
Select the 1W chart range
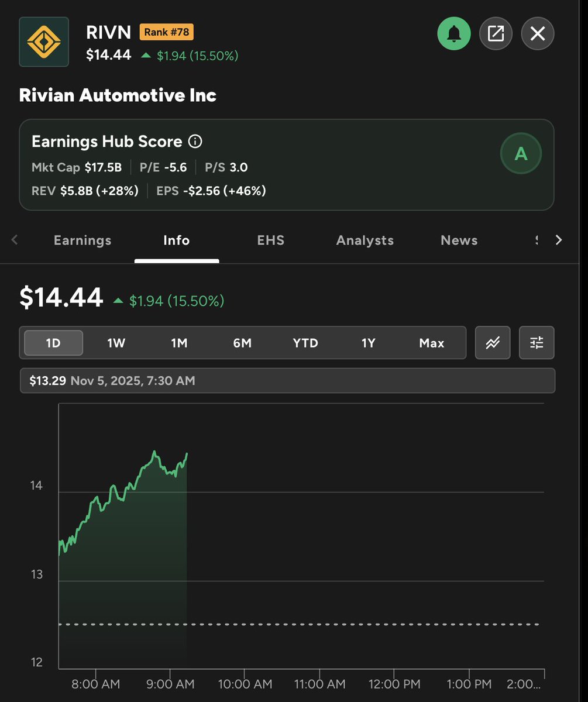pos(116,343)
